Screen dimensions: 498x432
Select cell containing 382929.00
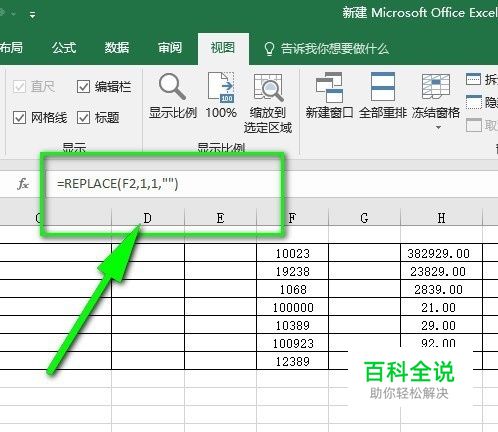[x=441, y=253]
